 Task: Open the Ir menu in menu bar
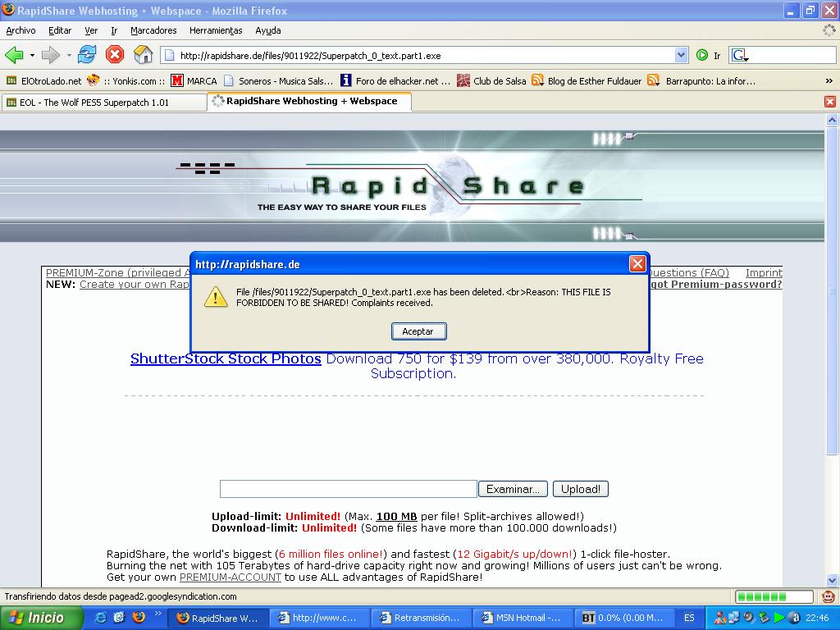pos(114,30)
